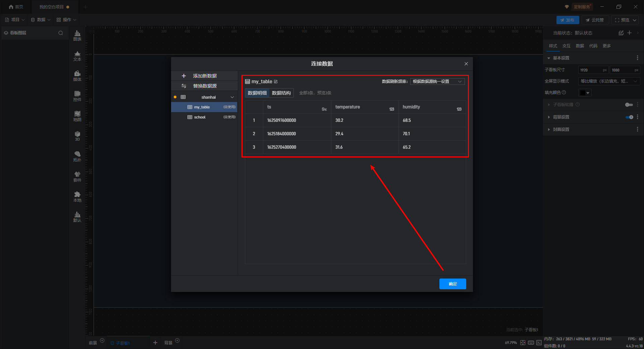Click the plus icon to add new data
The image size is (644, 349).
coord(184,76)
